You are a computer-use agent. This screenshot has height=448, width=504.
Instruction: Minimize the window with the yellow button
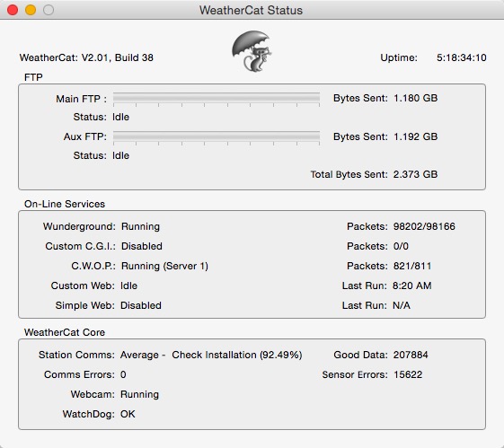pyautogui.click(x=31, y=10)
